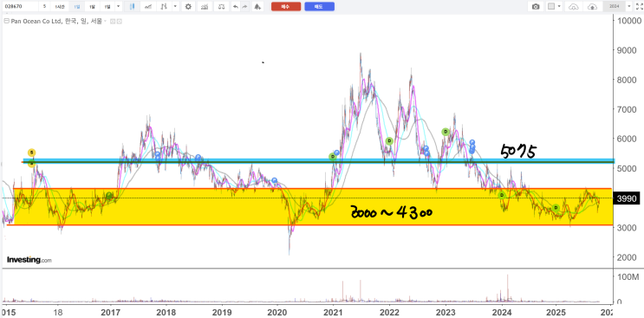This screenshot has width=644, height=318.
Task: Undo the last chart action
Action: click(236, 7)
